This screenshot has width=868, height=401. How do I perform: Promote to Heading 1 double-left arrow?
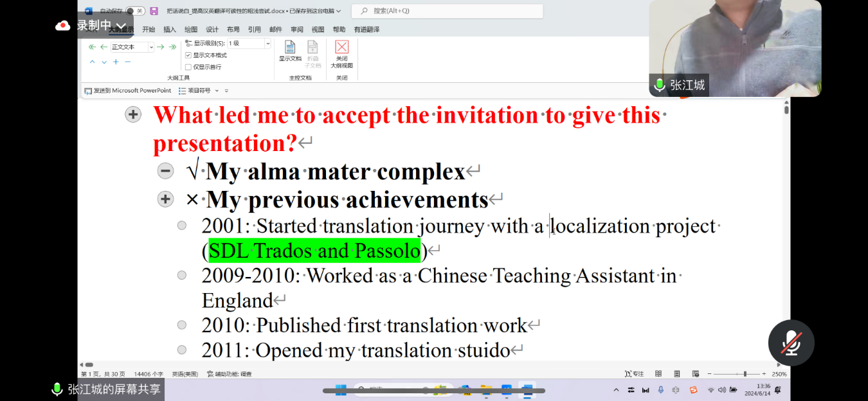point(92,47)
